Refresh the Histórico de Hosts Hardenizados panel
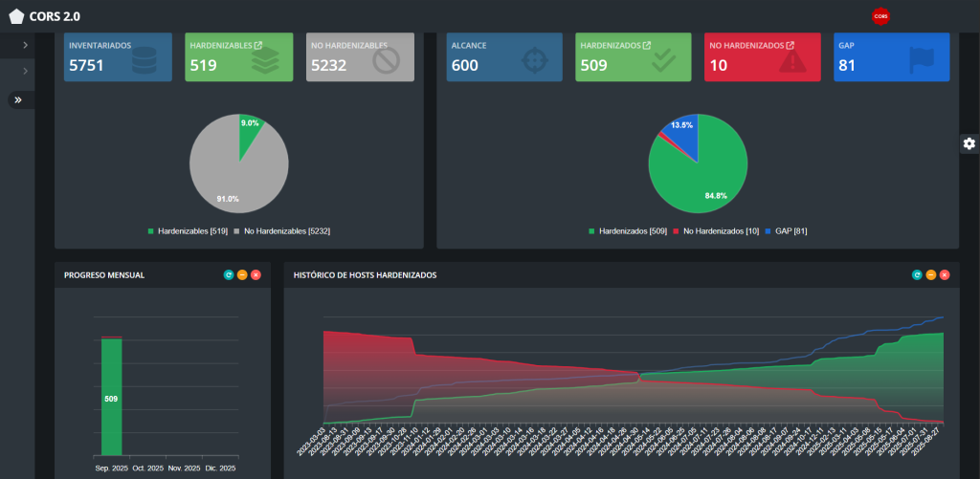980x479 pixels. tap(917, 275)
